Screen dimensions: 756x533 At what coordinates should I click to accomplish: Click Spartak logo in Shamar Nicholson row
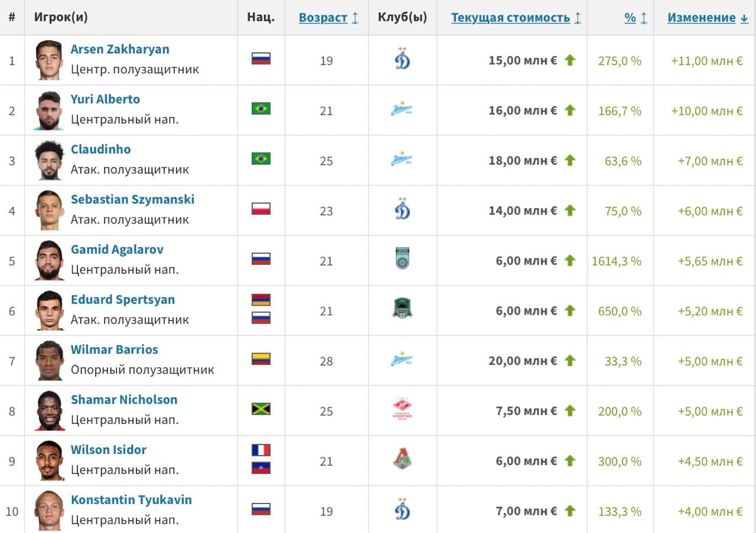[402, 410]
